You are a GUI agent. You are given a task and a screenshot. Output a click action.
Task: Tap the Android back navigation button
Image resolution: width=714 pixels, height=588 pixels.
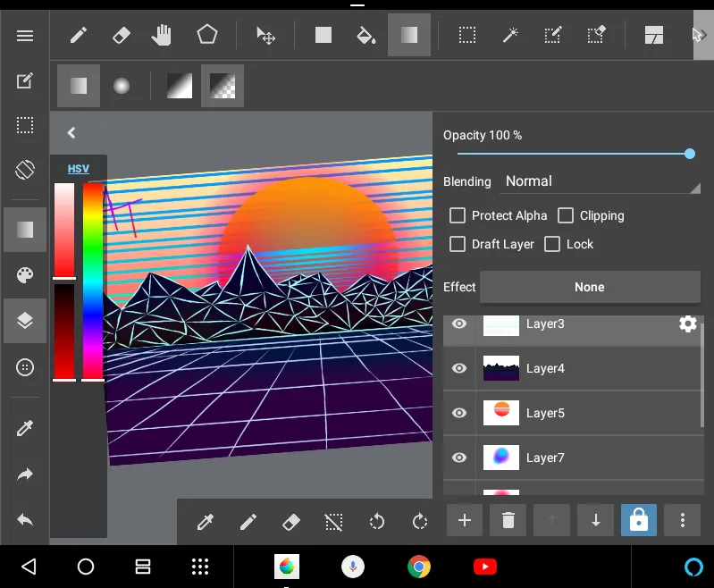[x=29, y=567]
